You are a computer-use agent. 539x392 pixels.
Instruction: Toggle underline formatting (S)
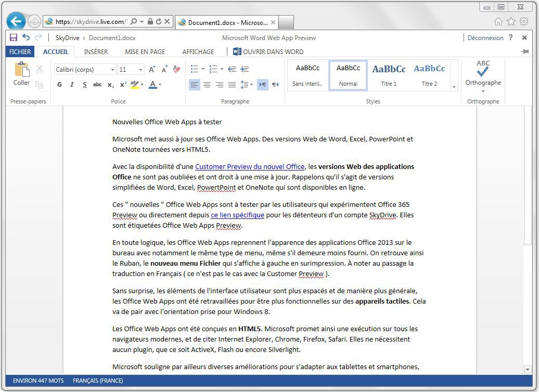point(85,85)
